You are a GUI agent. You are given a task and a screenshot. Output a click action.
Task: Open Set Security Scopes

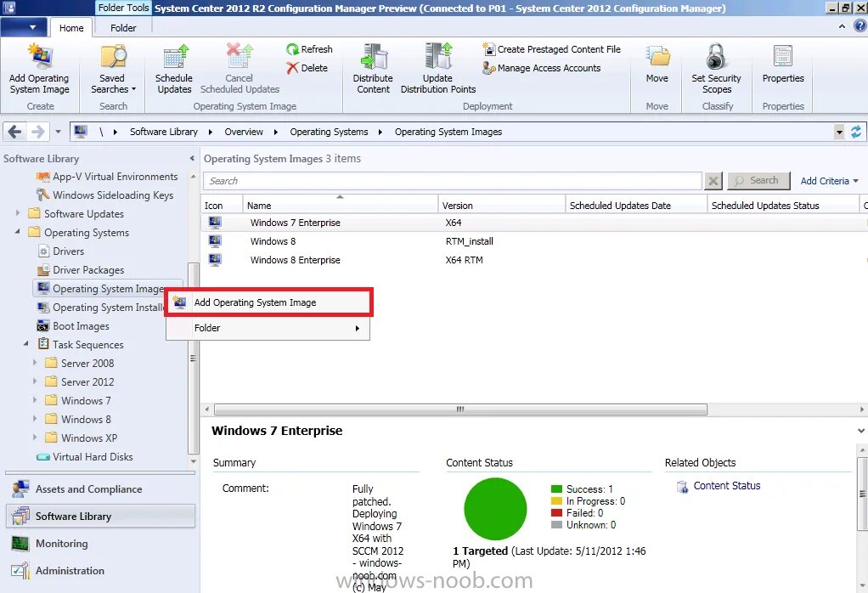point(716,68)
